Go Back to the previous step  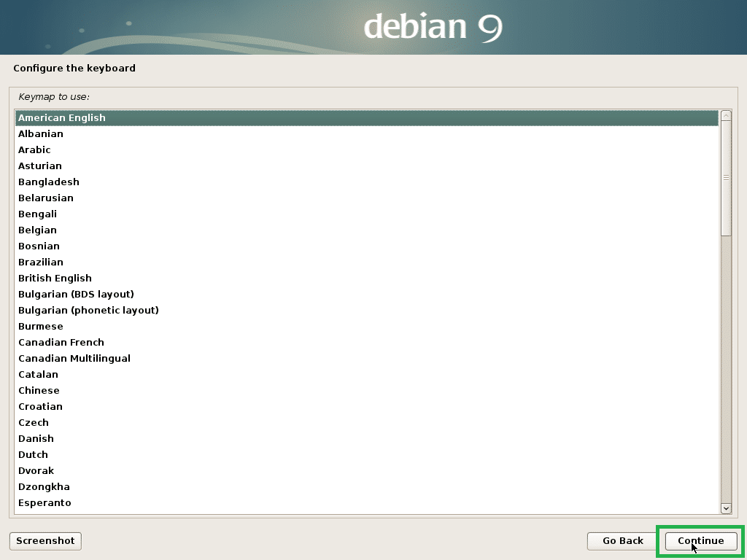coord(623,541)
